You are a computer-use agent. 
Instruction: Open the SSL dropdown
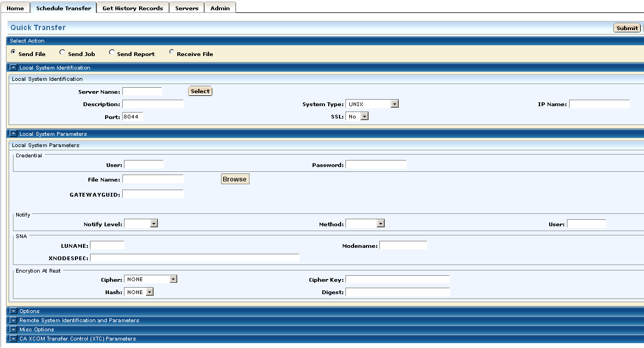coord(364,116)
